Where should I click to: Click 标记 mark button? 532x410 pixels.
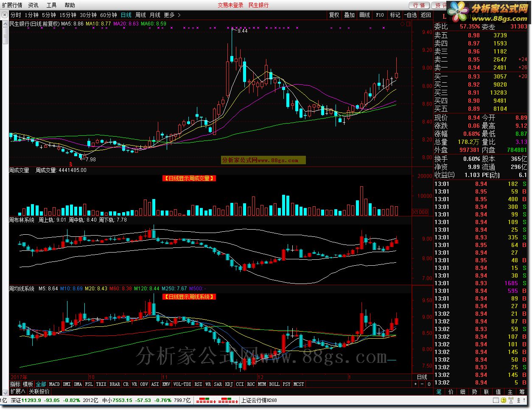pyautogui.click(x=395, y=15)
